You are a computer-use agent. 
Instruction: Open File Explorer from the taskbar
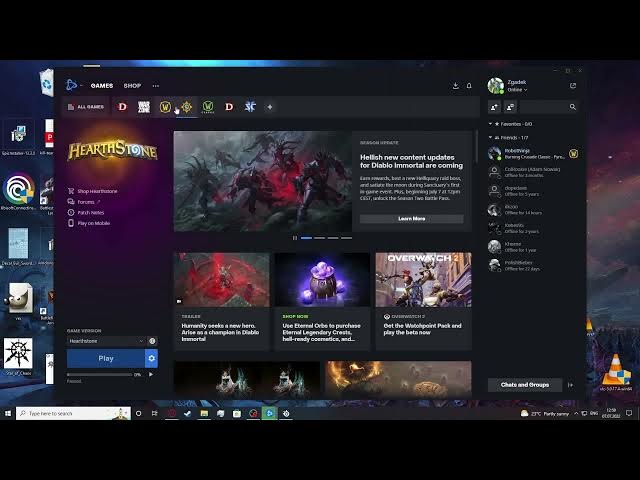[x=204, y=413]
